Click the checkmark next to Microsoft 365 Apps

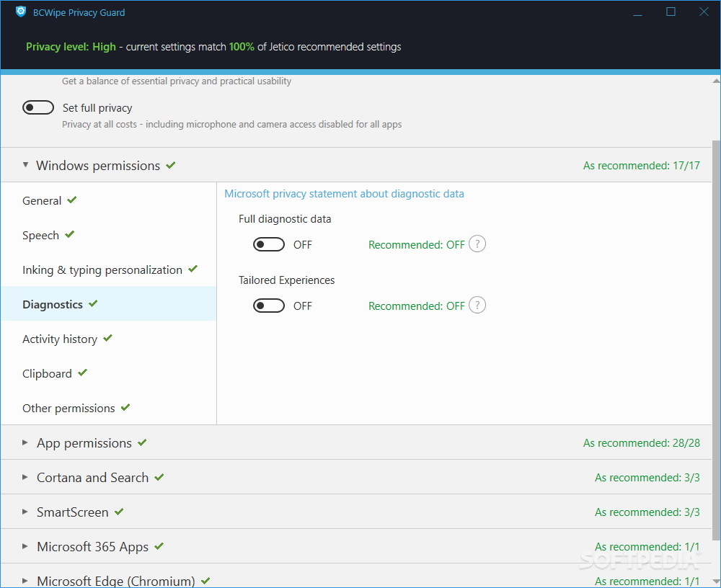159,546
